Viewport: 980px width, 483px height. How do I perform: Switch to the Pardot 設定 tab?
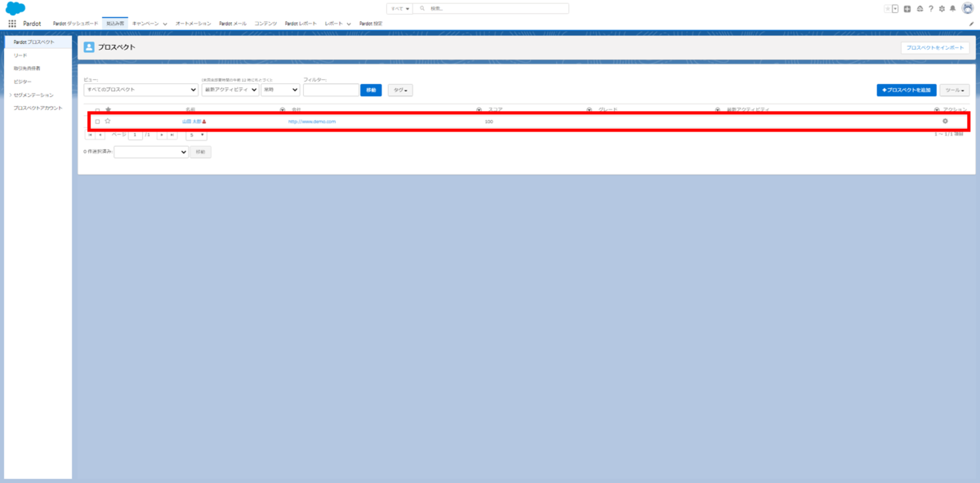tap(371, 24)
